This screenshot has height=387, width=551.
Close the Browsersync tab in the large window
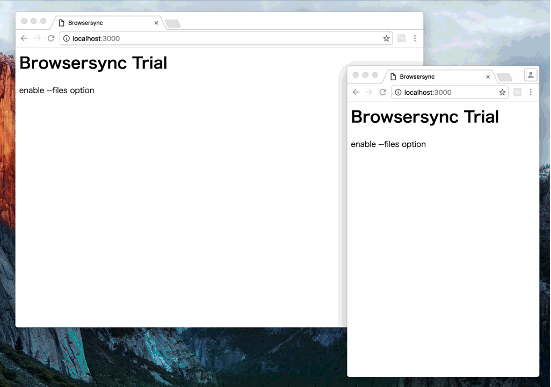click(156, 23)
